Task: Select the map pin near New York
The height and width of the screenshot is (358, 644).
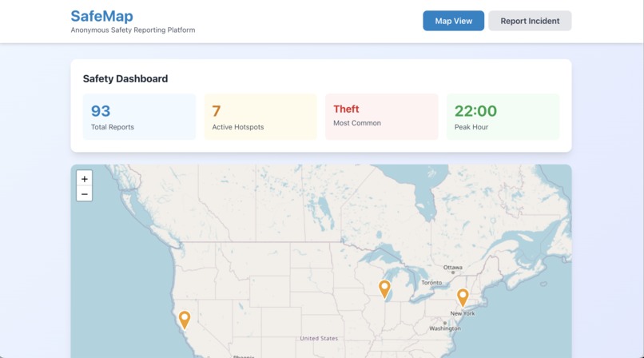Action: [463, 298]
